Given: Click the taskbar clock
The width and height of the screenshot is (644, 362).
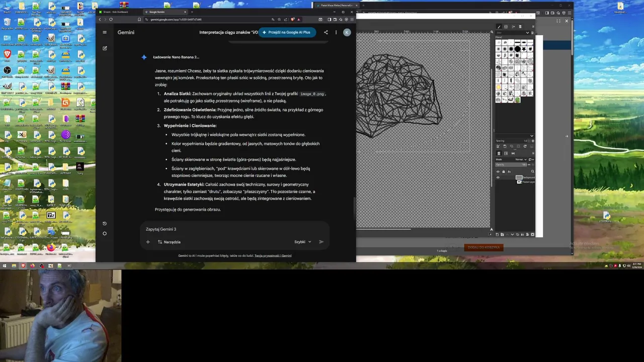Looking at the screenshot, I should pyautogui.click(x=636, y=265).
